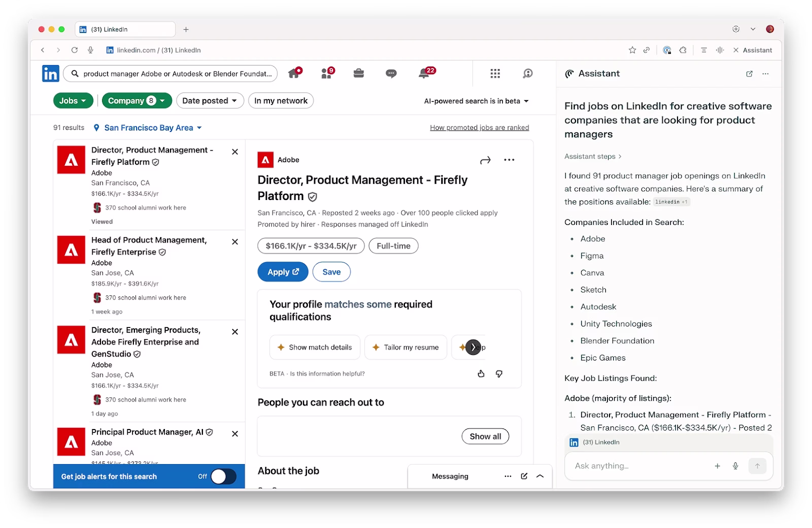Go back to the previous page
The image size is (812, 528).
[43, 50]
